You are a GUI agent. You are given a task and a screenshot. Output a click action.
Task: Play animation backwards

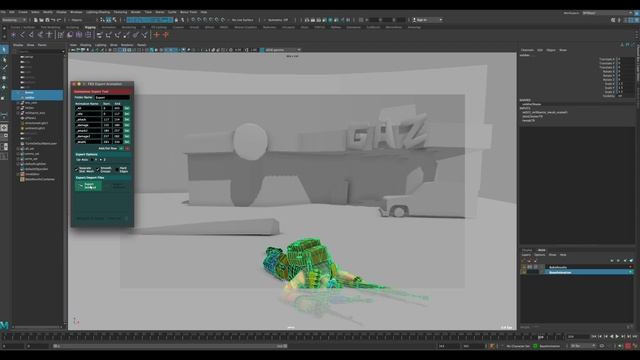611,336
